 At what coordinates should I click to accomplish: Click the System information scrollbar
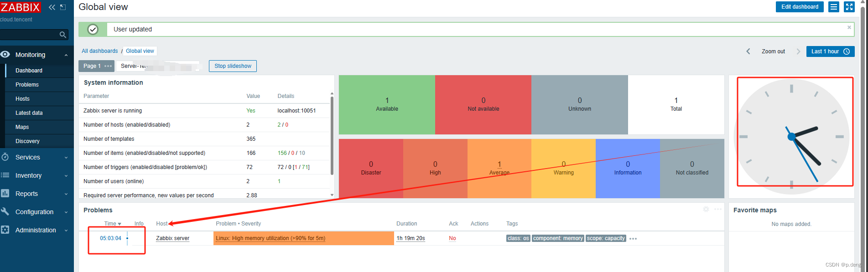[332, 135]
